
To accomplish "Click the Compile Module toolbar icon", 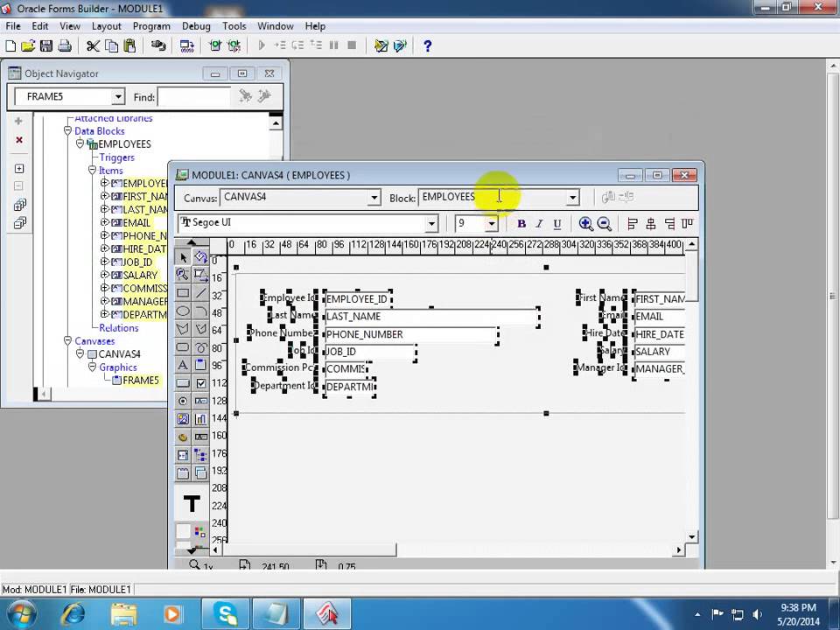I will coord(186,46).
